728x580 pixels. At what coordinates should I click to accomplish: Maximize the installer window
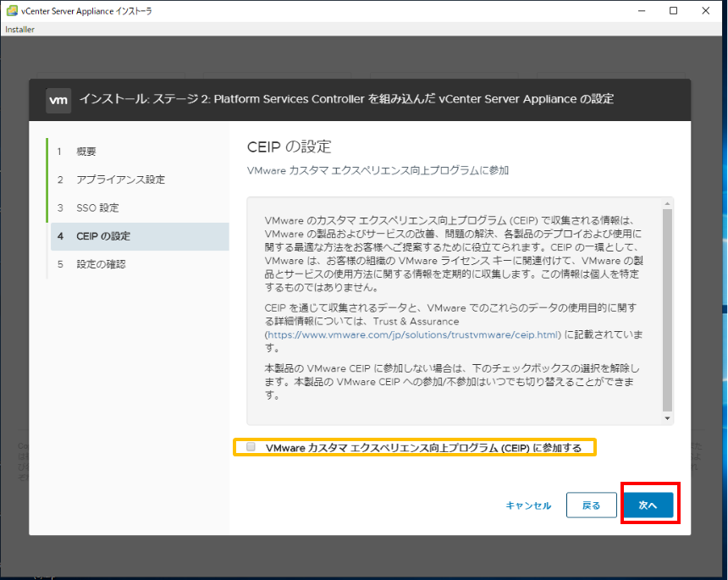tap(673, 11)
